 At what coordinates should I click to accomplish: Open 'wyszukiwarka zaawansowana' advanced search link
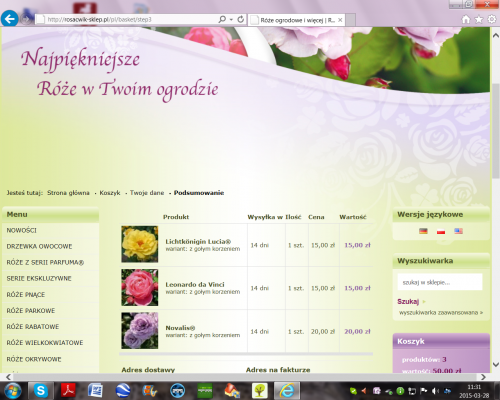441,313
